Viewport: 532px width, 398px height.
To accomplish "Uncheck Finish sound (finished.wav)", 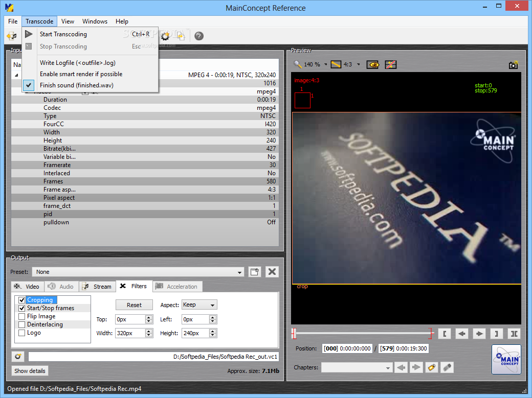I will click(90, 85).
